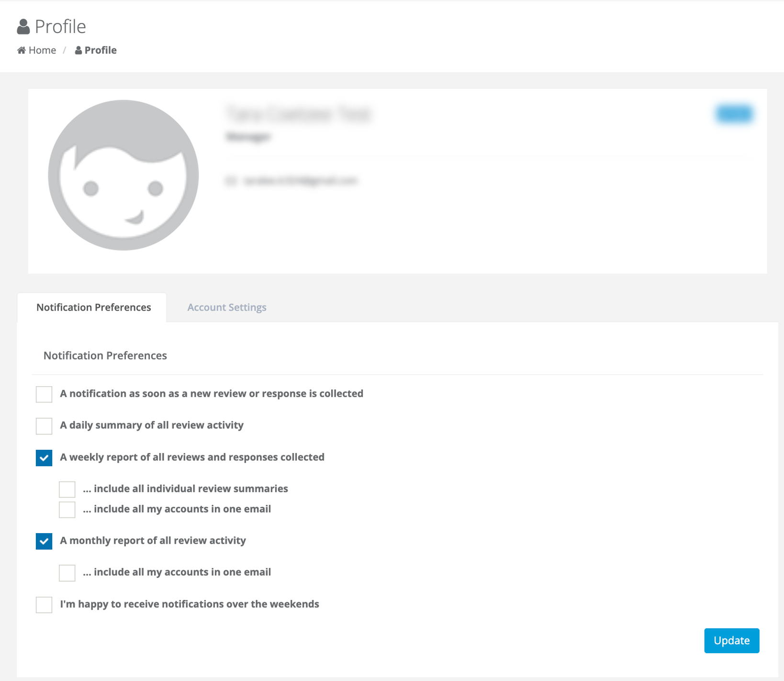Check monthly include all accounts in one email
This screenshot has width=784, height=681.
pos(67,572)
